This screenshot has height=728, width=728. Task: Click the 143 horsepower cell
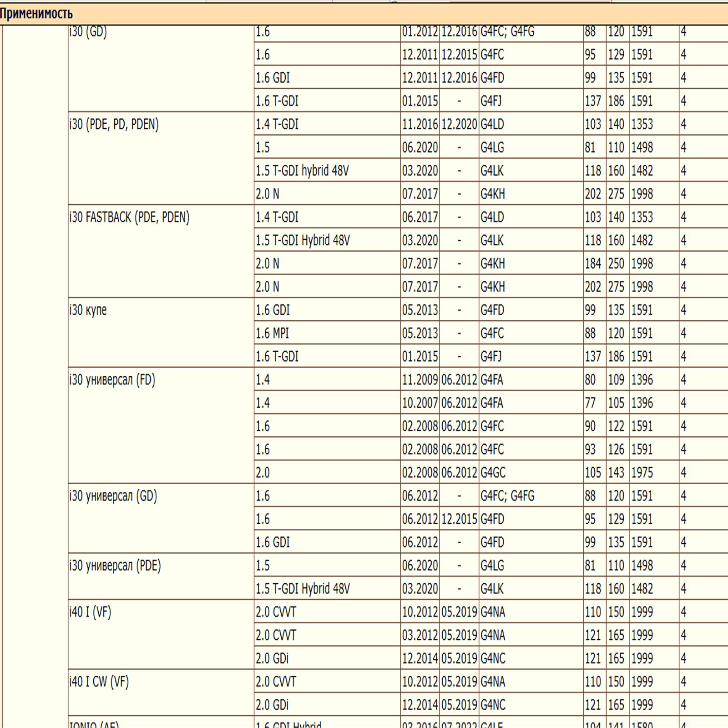tap(616, 473)
